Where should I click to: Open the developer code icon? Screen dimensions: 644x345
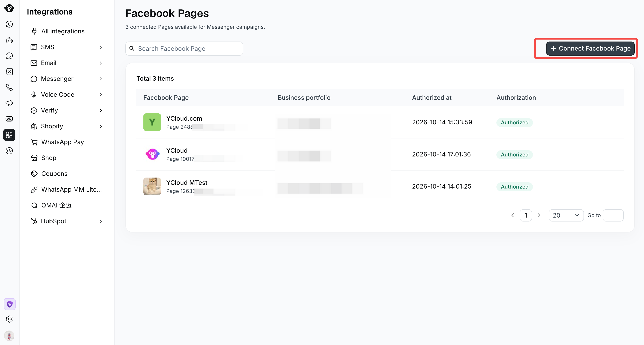[9, 151]
